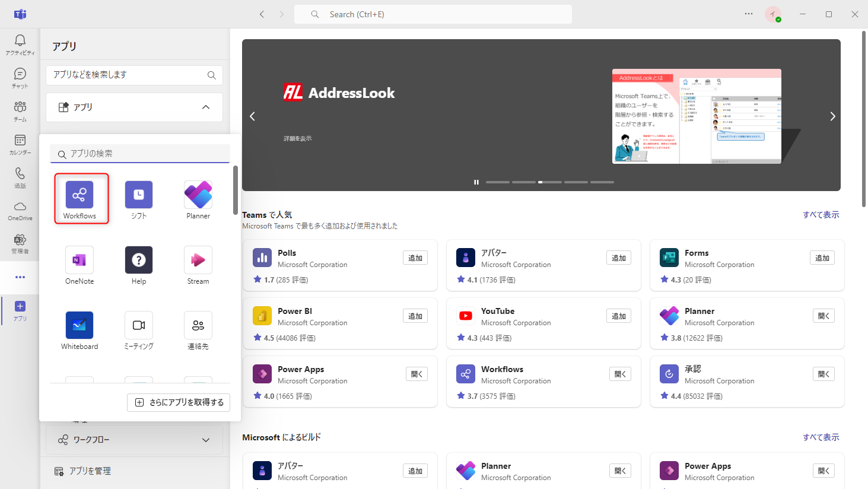Expand the ワークフロー section
This screenshot has width=868, height=489.
134,440
